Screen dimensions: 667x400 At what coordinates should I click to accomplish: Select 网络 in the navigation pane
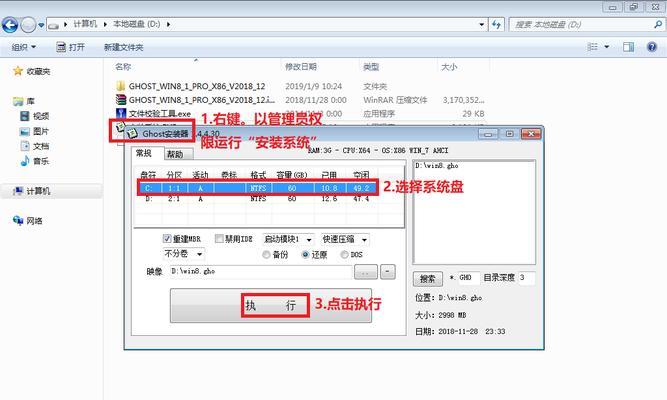(28, 220)
